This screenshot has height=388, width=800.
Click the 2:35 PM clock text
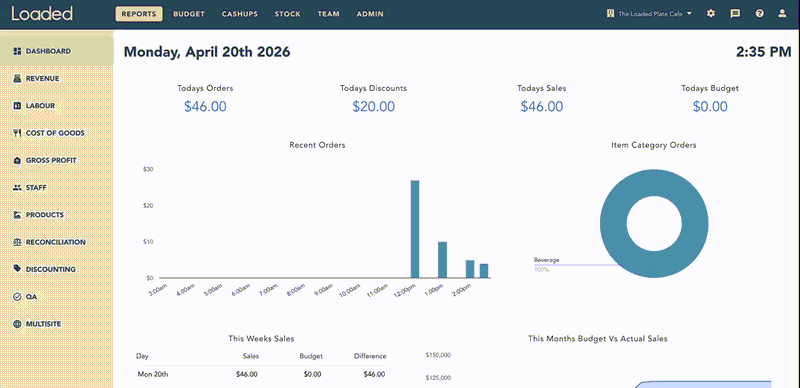coord(764,52)
